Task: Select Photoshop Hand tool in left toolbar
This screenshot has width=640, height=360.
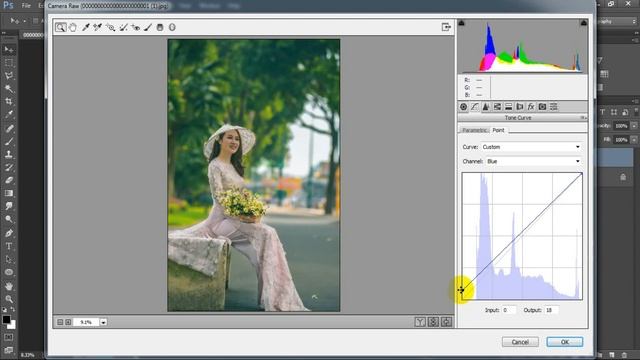Action: pyautogui.click(x=9, y=286)
